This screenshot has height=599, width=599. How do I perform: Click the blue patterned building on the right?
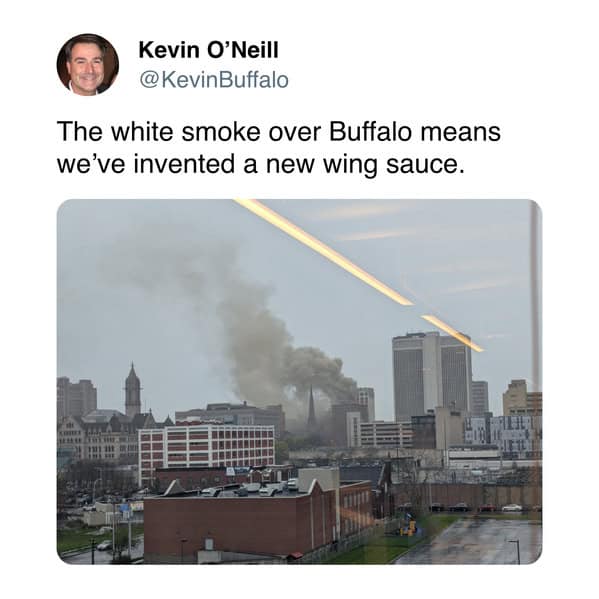click(502, 434)
